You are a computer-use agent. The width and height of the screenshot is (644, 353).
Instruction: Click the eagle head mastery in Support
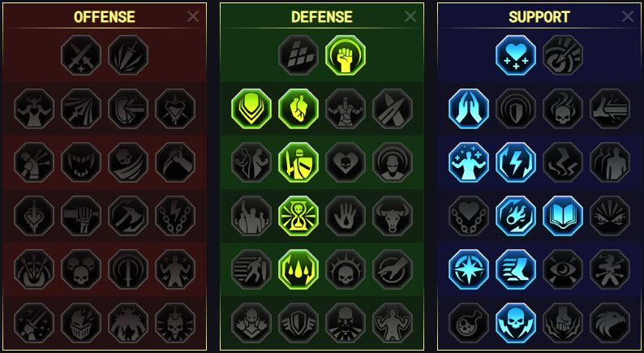tap(610, 324)
